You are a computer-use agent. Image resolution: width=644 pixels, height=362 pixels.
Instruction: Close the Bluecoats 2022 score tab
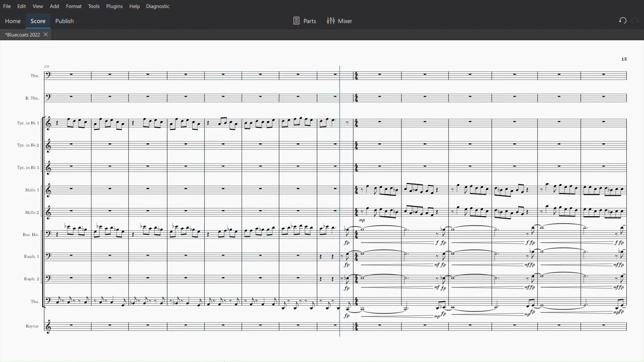(45, 35)
